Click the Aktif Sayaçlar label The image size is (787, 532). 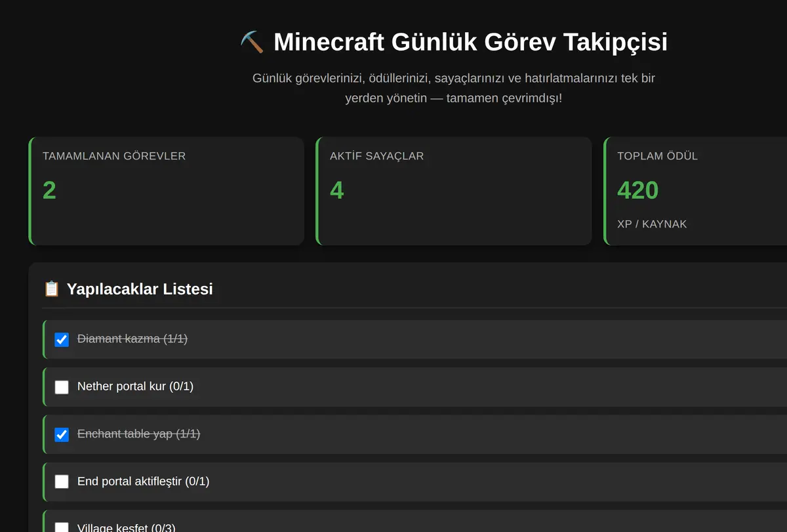point(376,156)
